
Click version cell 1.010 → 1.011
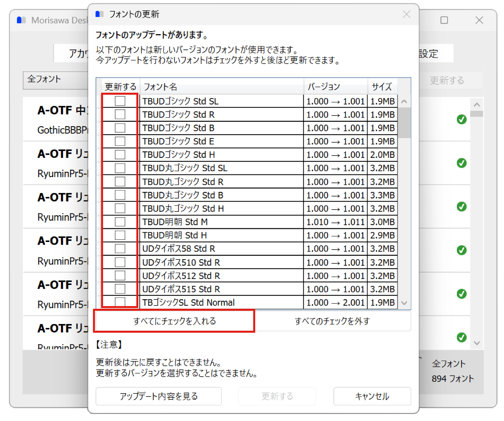pyautogui.click(x=336, y=222)
